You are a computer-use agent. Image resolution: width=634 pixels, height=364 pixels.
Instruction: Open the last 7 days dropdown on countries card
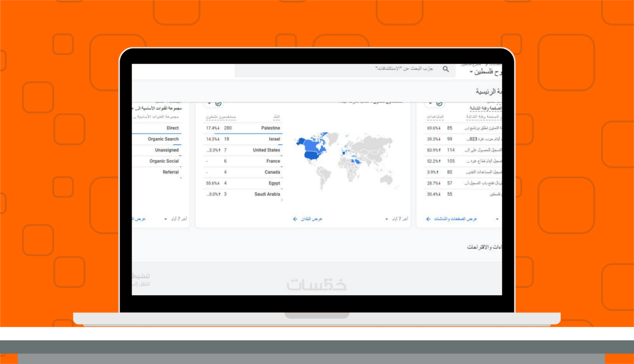(x=387, y=219)
